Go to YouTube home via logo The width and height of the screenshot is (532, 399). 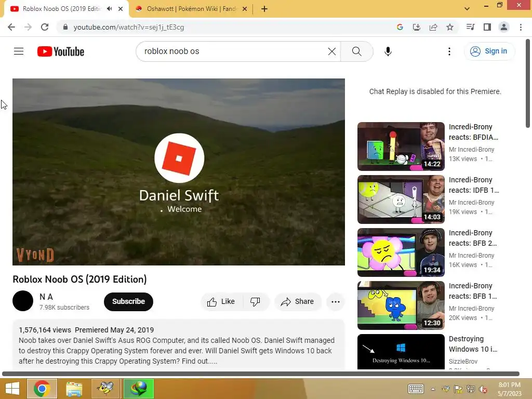tap(61, 51)
